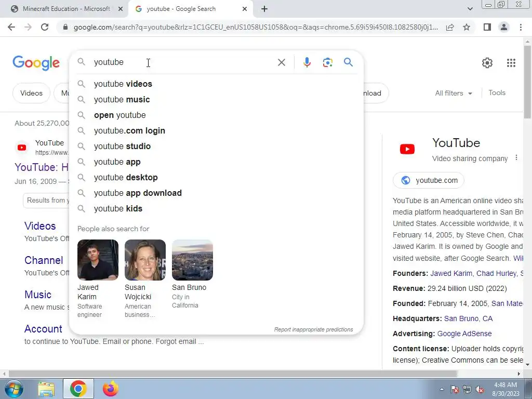The image size is (532, 399).
Task: Show hidden system tray icons
Action: [x=442, y=390]
